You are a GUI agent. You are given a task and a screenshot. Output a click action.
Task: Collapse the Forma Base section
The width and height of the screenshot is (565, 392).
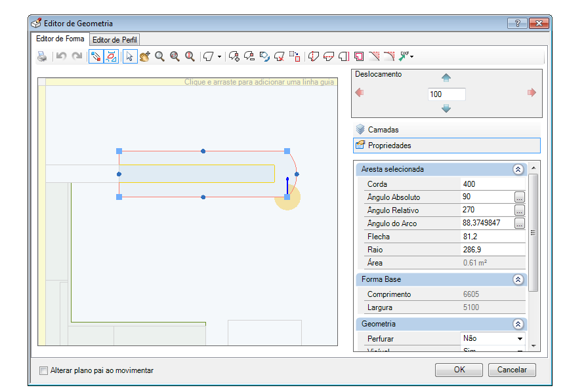[x=518, y=279]
